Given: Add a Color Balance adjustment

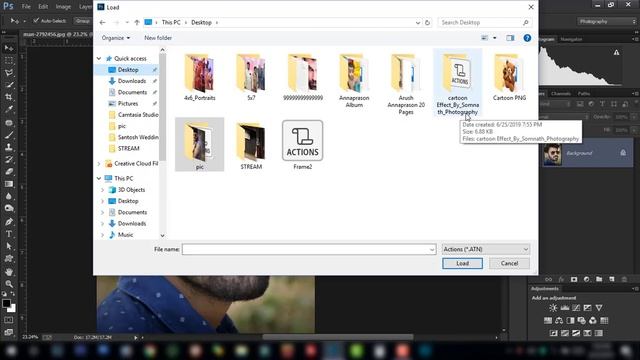Looking at the screenshot, I should 559,320.
